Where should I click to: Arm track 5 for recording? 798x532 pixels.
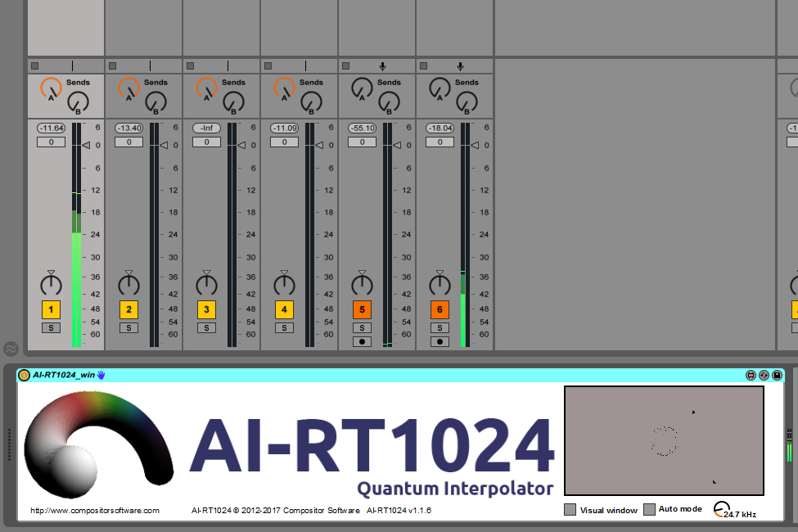(362, 341)
